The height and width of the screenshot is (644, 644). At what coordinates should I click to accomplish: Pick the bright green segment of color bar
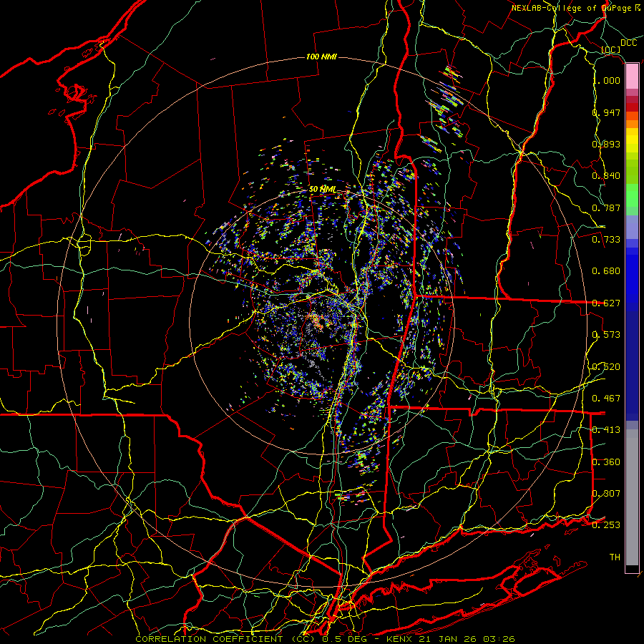pyautogui.click(x=632, y=195)
